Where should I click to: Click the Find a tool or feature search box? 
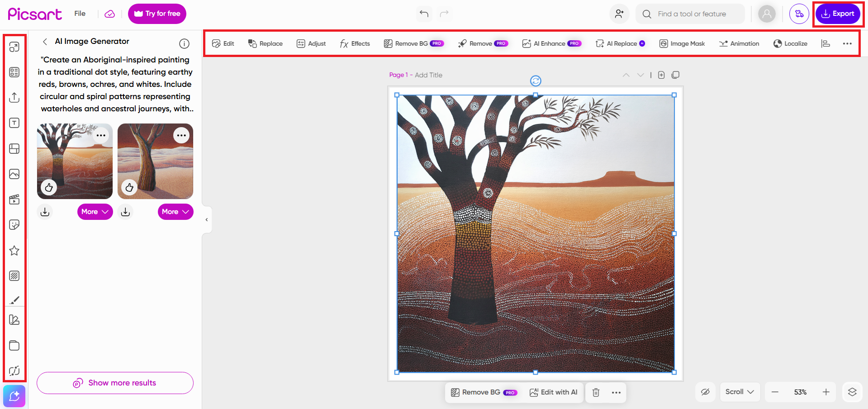[690, 14]
